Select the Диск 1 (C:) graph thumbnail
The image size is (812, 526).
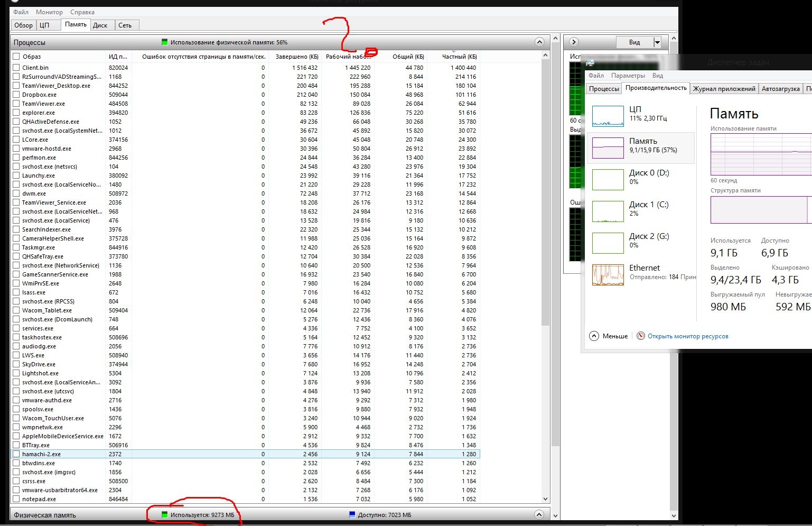pyautogui.click(x=608, y=211)
